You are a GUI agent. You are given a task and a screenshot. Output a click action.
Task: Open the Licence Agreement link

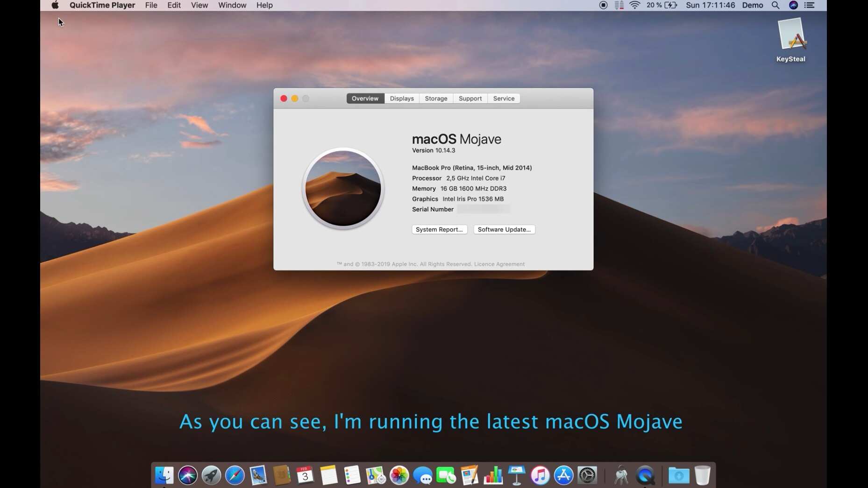(x=499, y=264)
